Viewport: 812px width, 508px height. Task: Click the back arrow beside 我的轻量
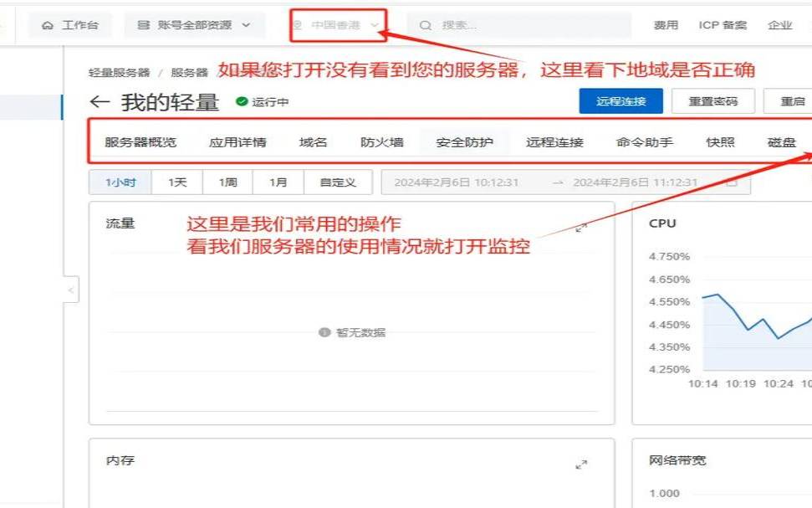(x=100, y=102)
